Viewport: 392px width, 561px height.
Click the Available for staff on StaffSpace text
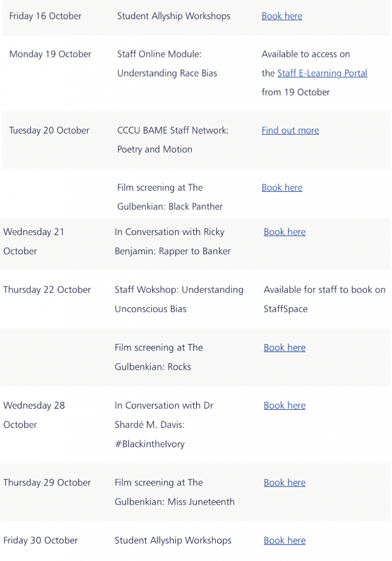325,300
